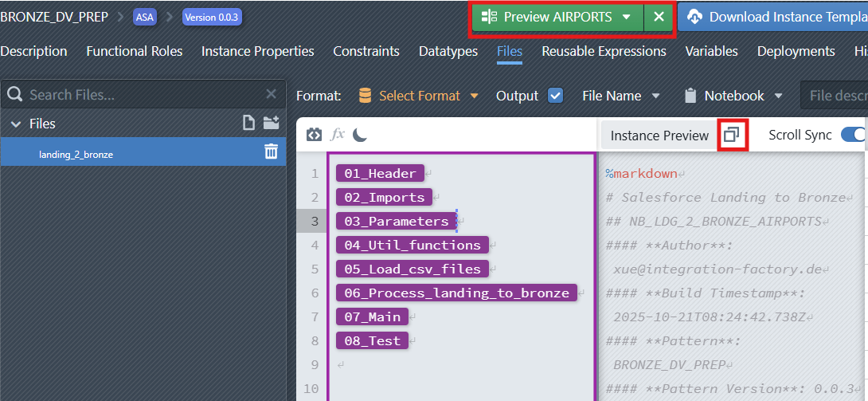The height and width of the screenshot is (401, 868).
Task: Delete the landing_2_bronze file via trash icon
Action: (x=271, y=152)
